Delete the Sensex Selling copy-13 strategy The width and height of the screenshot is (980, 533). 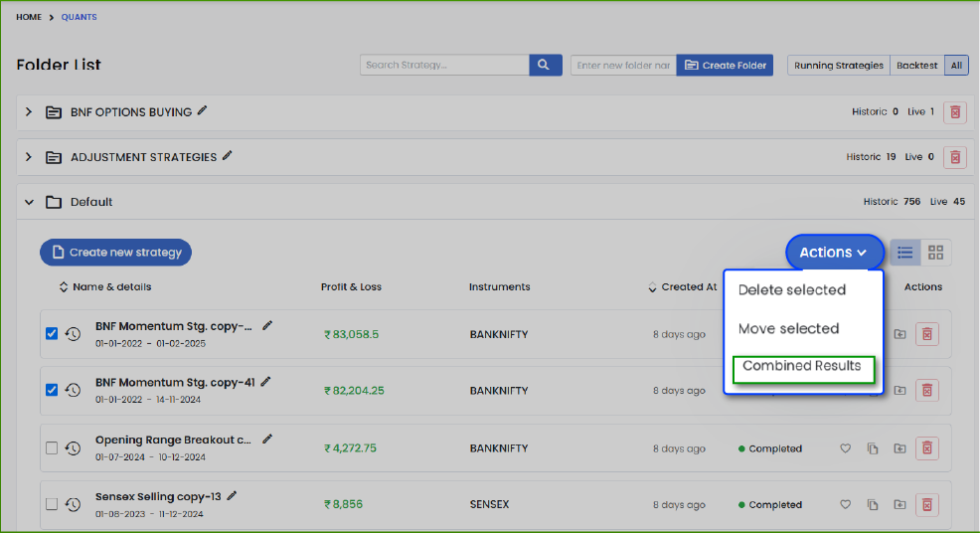pyautogui.click(x=926, y=505)
